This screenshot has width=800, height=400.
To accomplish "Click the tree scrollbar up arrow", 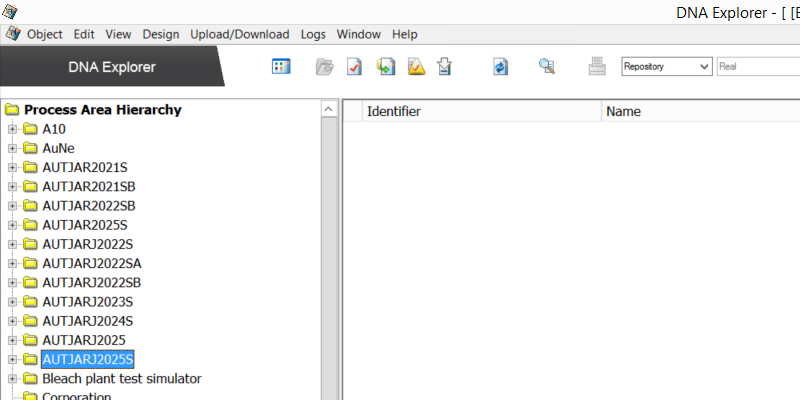I will (328, 109).
